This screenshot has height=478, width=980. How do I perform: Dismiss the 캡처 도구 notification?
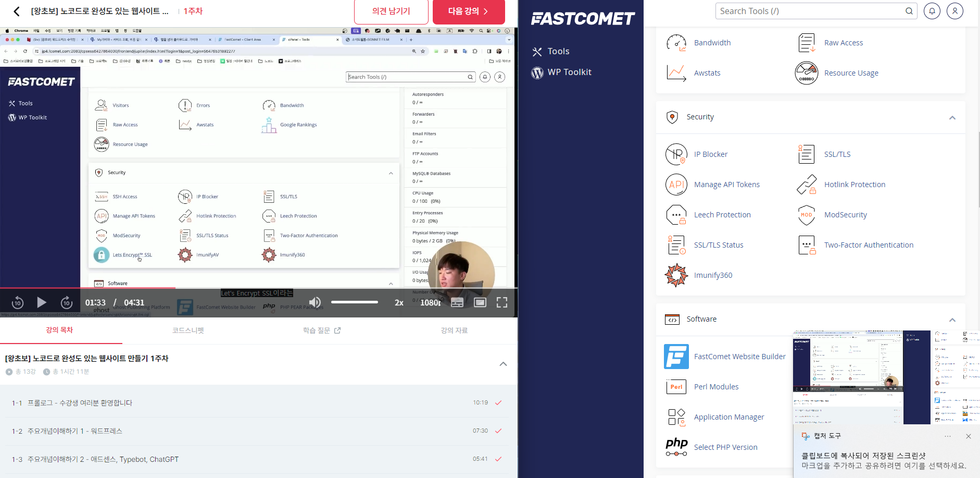click(x=969, y=436)
